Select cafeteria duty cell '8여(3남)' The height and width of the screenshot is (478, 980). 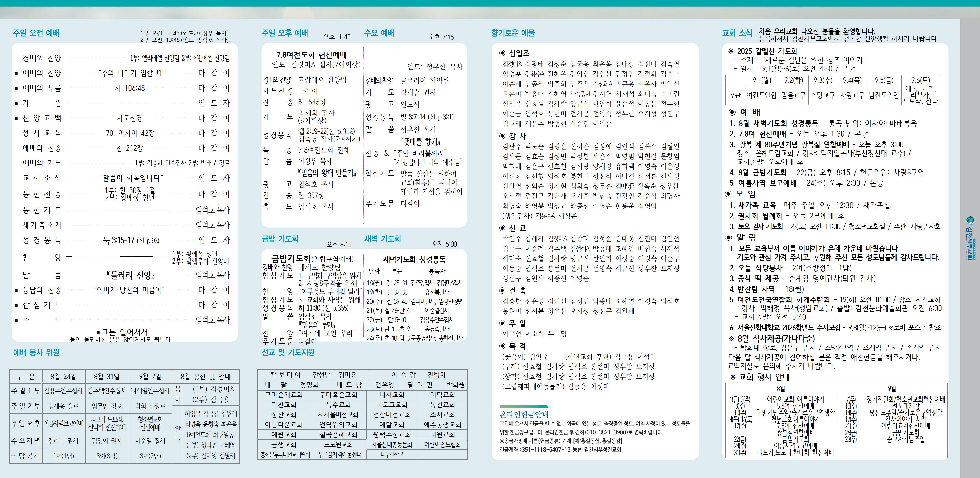[x=107, y=455]
